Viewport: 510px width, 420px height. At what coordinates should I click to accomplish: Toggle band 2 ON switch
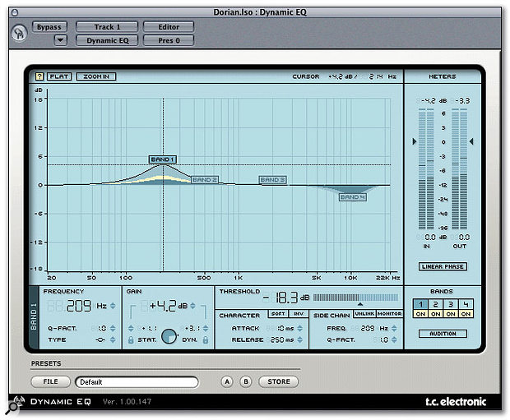coord(435,314)
